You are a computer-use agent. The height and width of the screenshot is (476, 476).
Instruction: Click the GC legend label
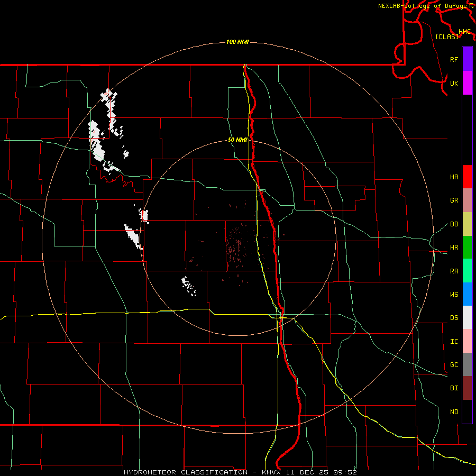coord(454,365)
